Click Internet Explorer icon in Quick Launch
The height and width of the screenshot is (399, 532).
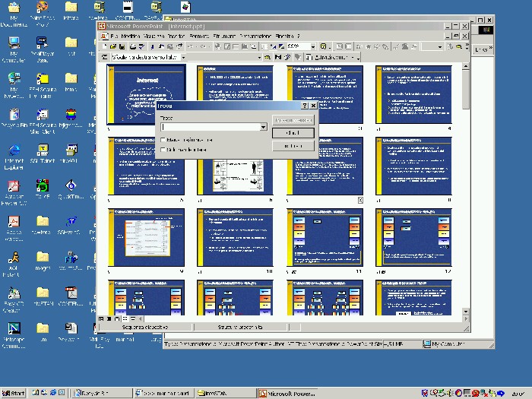click(x=53, y=393)
